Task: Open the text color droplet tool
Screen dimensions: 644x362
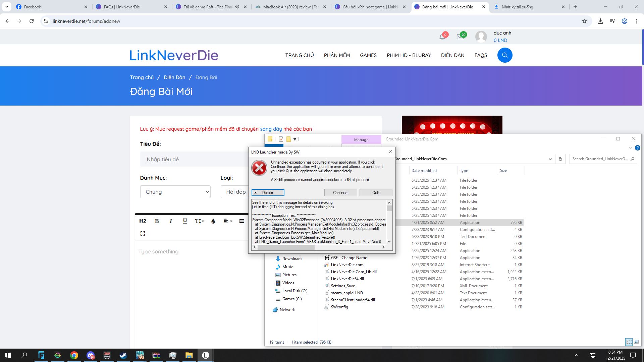Action: (213, 221)
